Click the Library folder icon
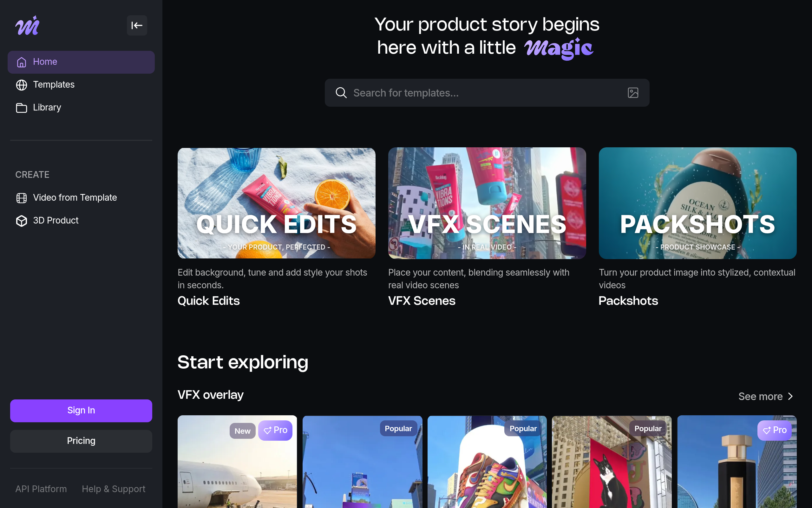 (22, 108)
